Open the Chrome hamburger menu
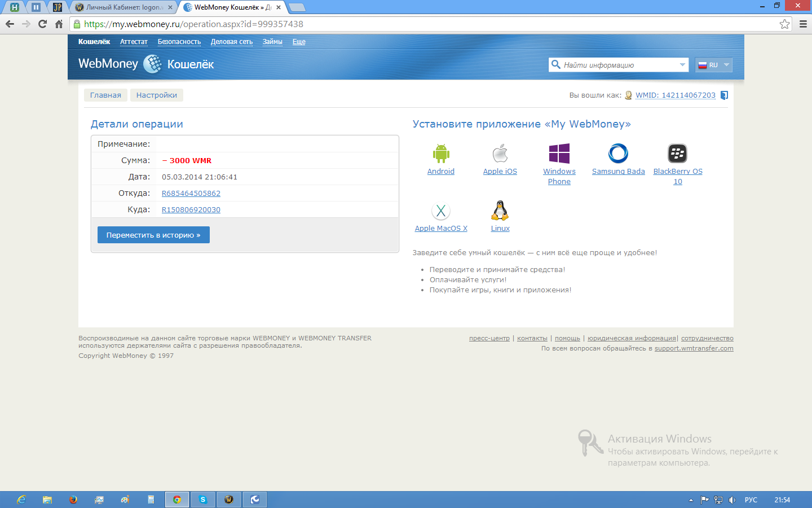812x508 pixels. click(803, 24)
